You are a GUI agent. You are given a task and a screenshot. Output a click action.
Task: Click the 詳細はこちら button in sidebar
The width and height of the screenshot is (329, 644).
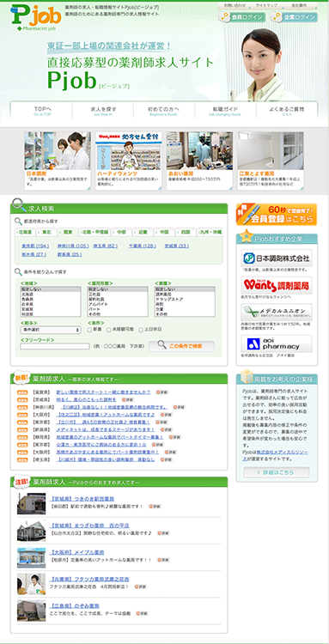click(277, 472)
